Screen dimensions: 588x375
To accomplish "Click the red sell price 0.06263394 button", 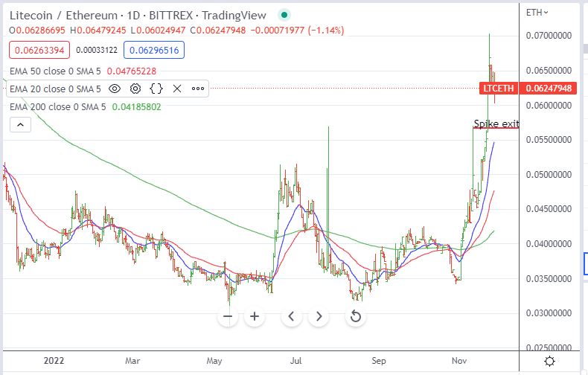I will (x=39, y=51).
